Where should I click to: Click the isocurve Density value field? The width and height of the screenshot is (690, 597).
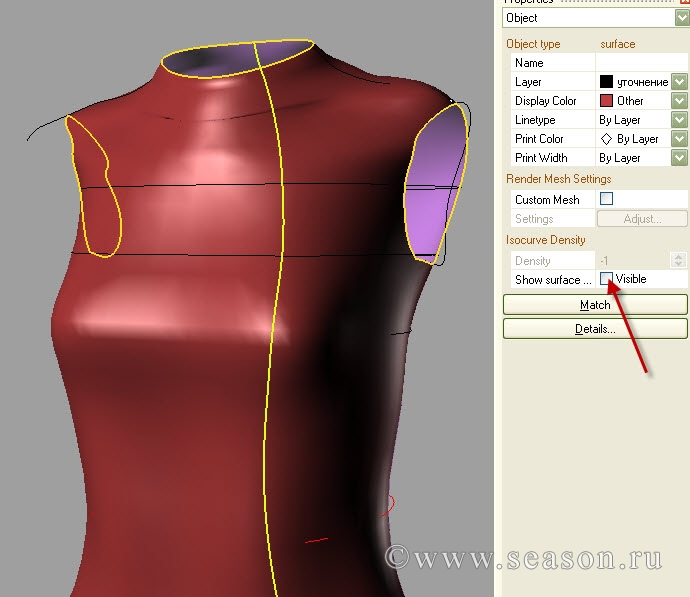[634, 260]
